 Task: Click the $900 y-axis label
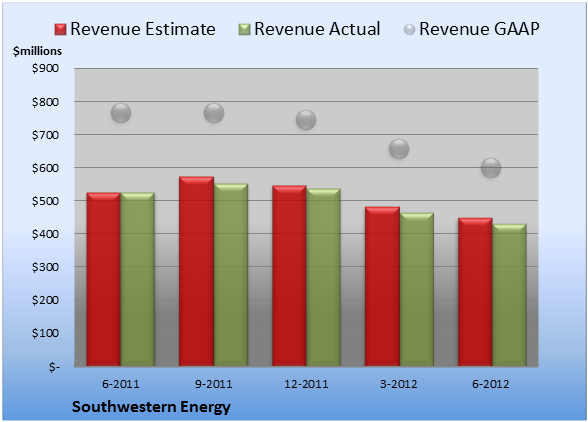point(45,68)
